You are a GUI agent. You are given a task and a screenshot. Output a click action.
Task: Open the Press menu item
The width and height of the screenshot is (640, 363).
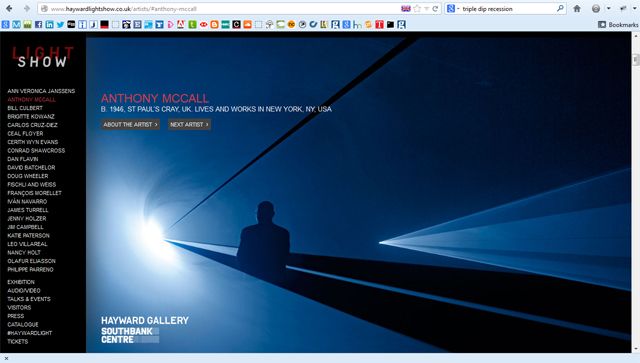tap(16, 316)
